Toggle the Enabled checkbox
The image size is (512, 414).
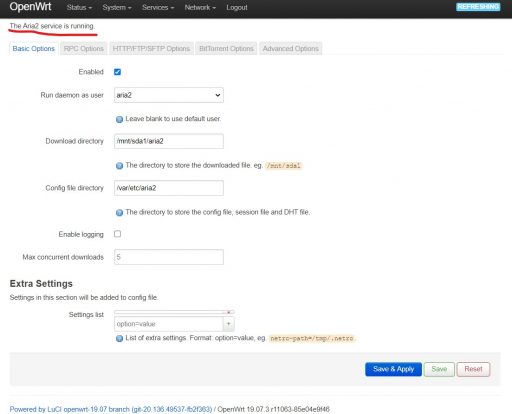click(117, 72)
